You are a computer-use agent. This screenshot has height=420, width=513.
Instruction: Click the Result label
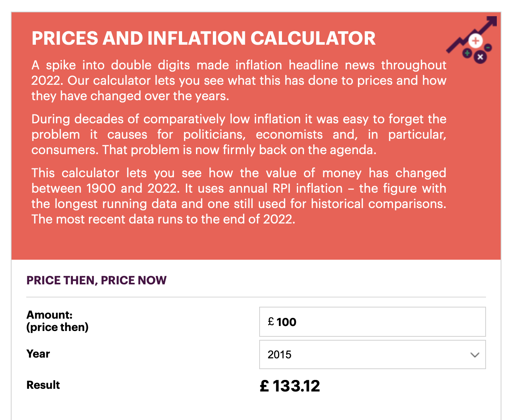tap(43, 385)
